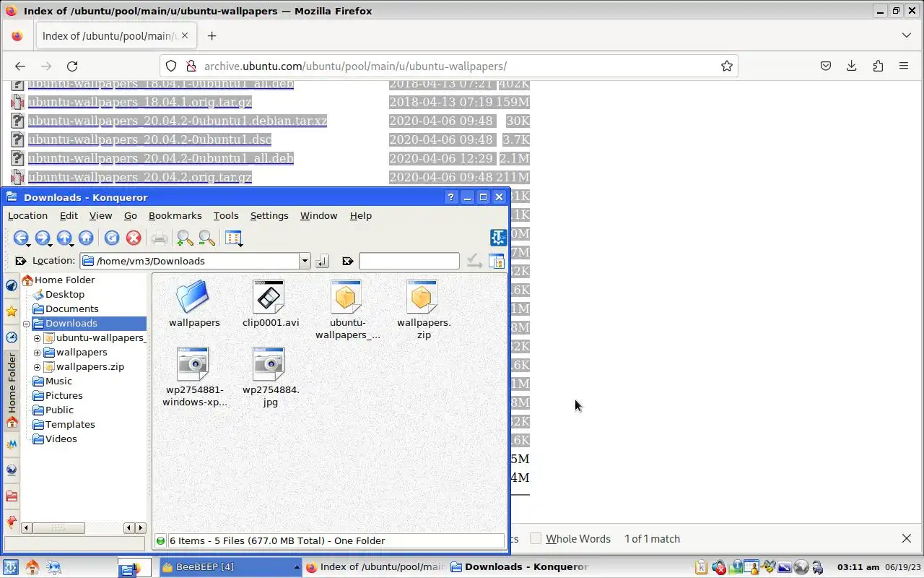The width and height of the screenshot is (924, 578).
Task: Open Firefox application hamburger menu
Action: click(x=904, y=66)
